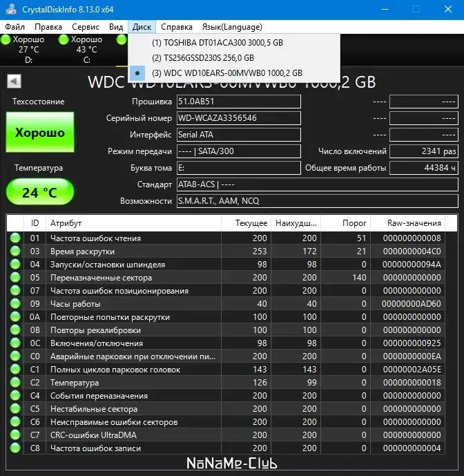Viewport: 464px width, 476px height.
Task: Click the Порог column header
Action: point(346,223)
